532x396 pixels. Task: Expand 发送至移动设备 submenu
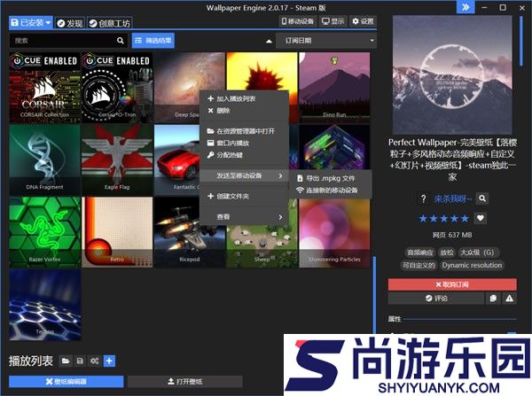244,175
